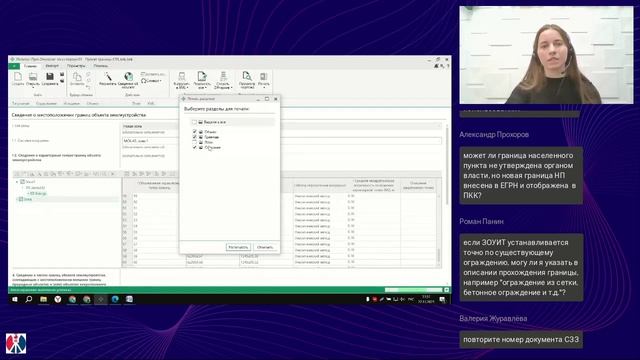
Task: Uncheck the Объект section checkbox
Action: [x=195, y=132]
